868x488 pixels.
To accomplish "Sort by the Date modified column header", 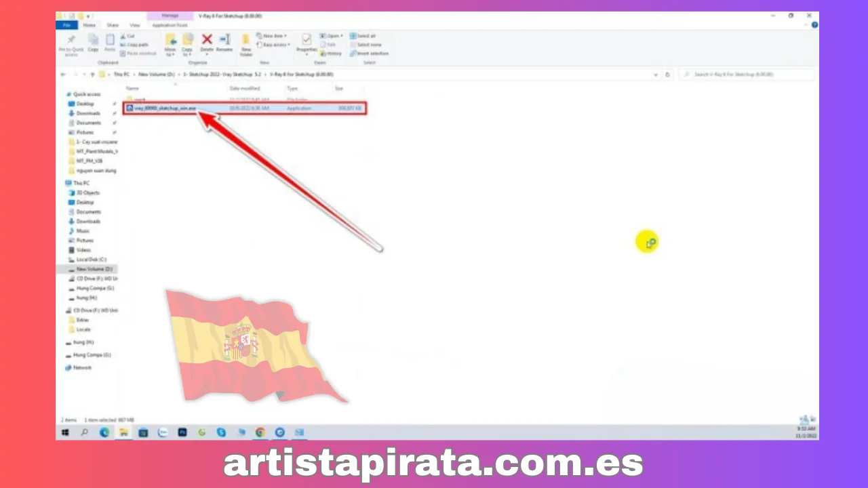I will coord(245,89).
